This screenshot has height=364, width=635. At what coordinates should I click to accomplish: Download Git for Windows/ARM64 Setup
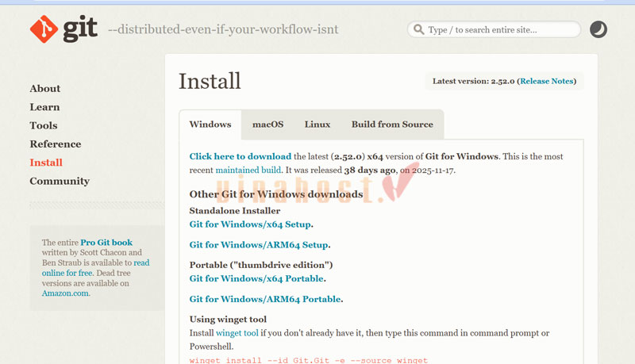click(x=259, y=245)
